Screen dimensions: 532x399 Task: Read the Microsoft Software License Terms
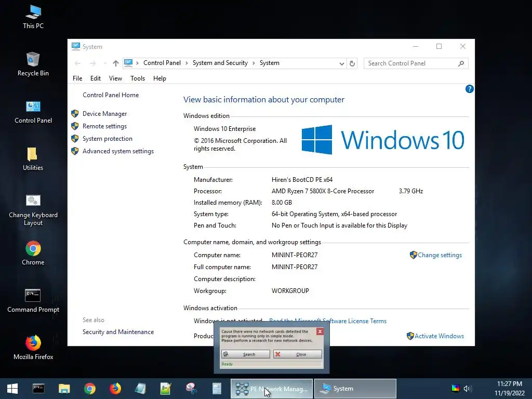click(328, 321)
